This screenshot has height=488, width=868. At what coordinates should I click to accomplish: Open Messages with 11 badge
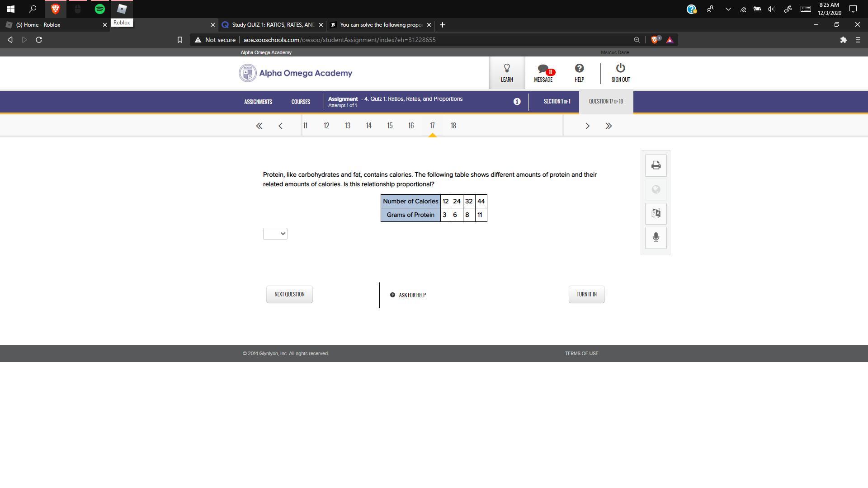(543, 73)
